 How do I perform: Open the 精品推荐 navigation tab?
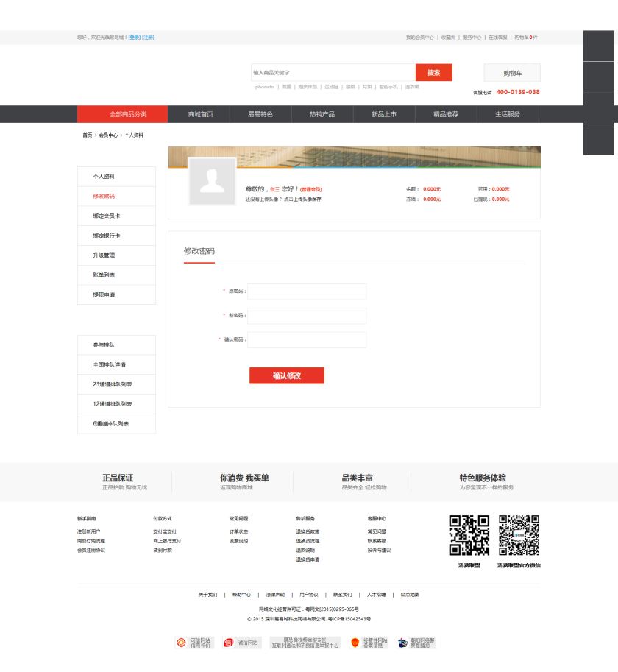tap(445, 114)
